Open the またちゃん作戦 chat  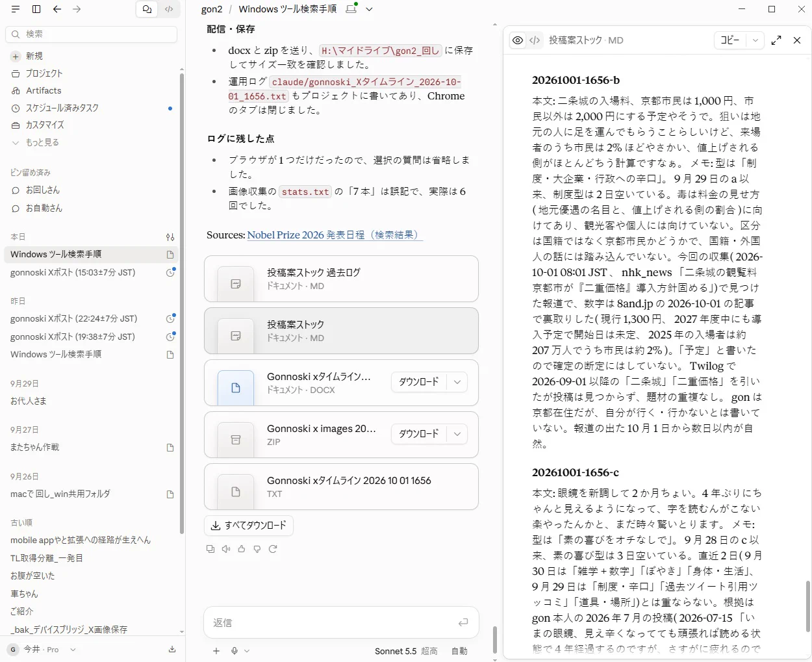pos(92,447)
